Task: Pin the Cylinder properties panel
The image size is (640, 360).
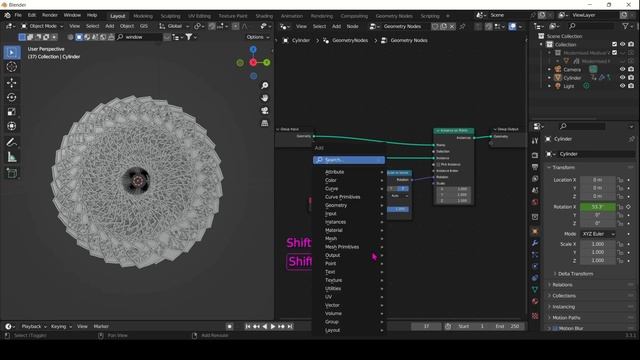Action: (631, 139)
